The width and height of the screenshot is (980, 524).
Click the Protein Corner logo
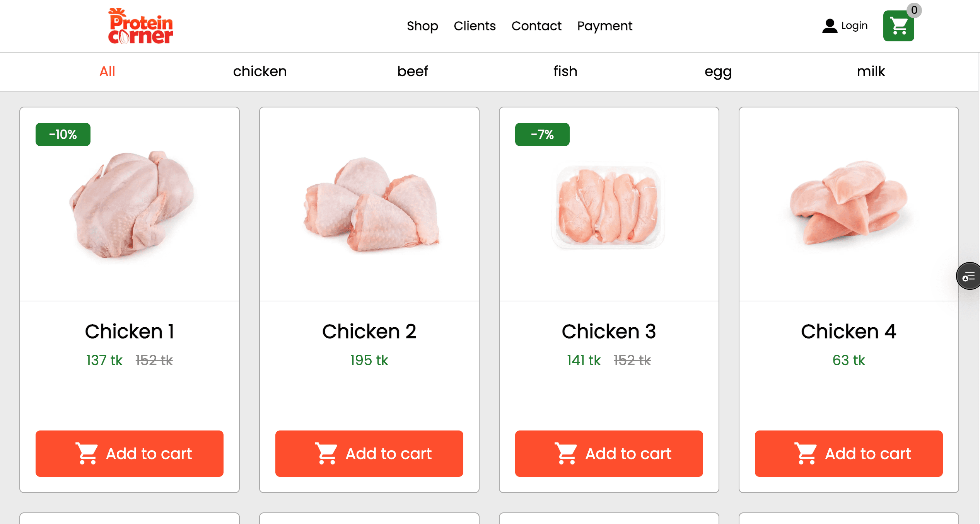(x=140, y=26)
